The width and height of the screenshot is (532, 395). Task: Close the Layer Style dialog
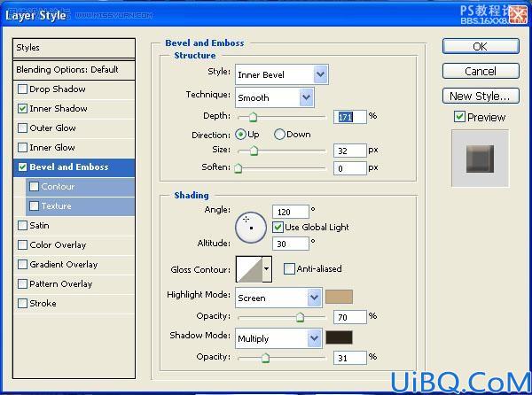pos(518,15)
